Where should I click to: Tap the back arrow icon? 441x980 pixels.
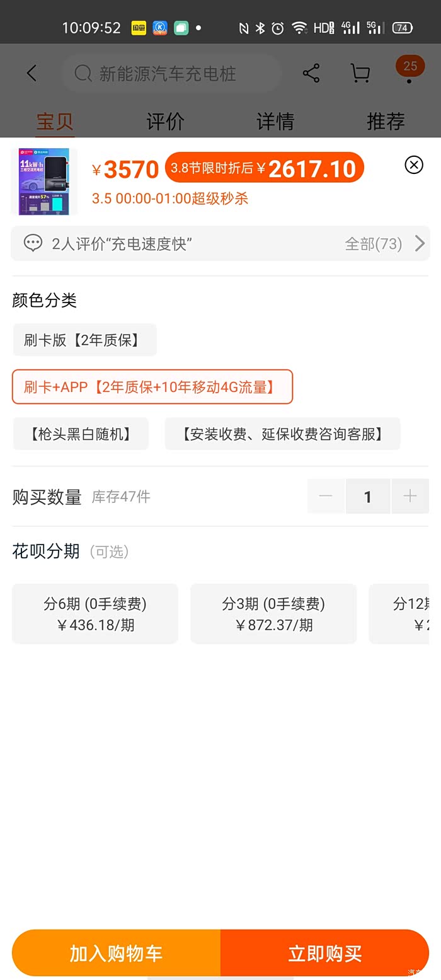[x=31, y=74]
